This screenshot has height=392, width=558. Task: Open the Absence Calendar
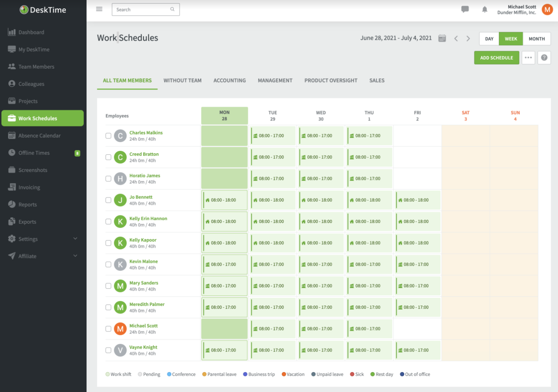pyautogui.click(x=40, y=135)
